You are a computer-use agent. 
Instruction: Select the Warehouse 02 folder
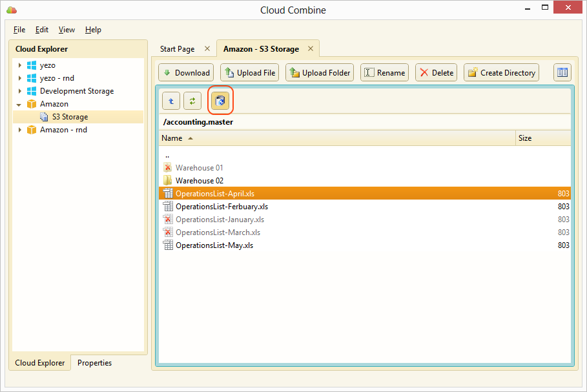[x=365, y=181]
